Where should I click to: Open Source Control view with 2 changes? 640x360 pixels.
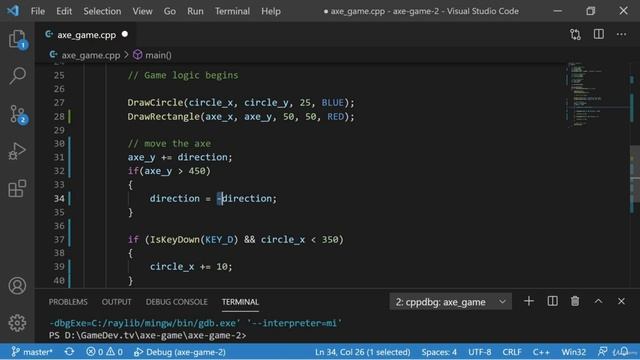pos(17,114)
